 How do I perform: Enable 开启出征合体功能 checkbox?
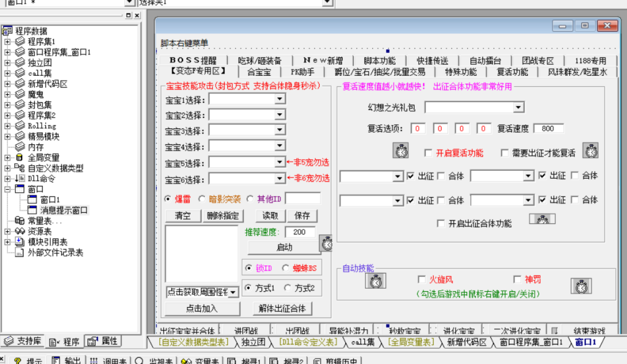click(x=441, y=224)
